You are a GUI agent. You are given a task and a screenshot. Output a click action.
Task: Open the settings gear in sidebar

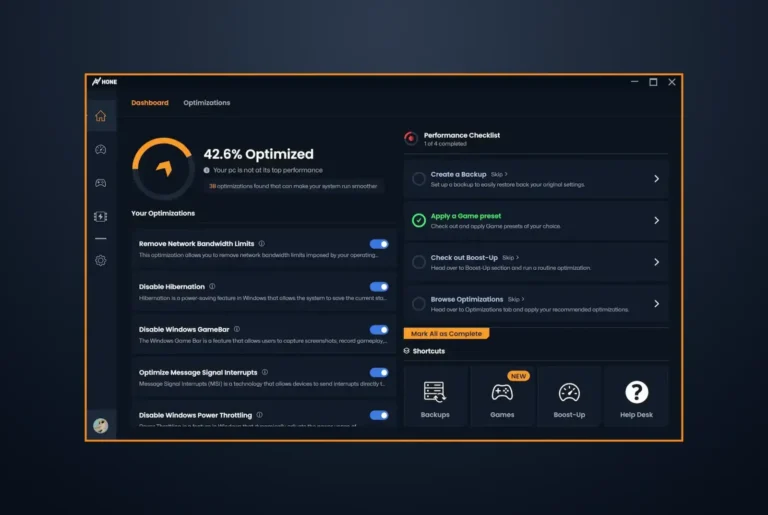coord(100,260)
